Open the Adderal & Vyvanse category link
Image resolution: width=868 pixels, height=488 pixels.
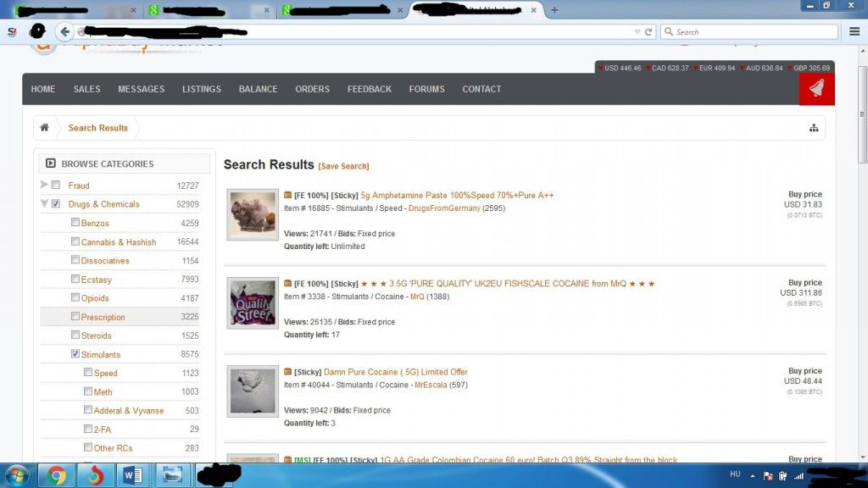(129, 411)
